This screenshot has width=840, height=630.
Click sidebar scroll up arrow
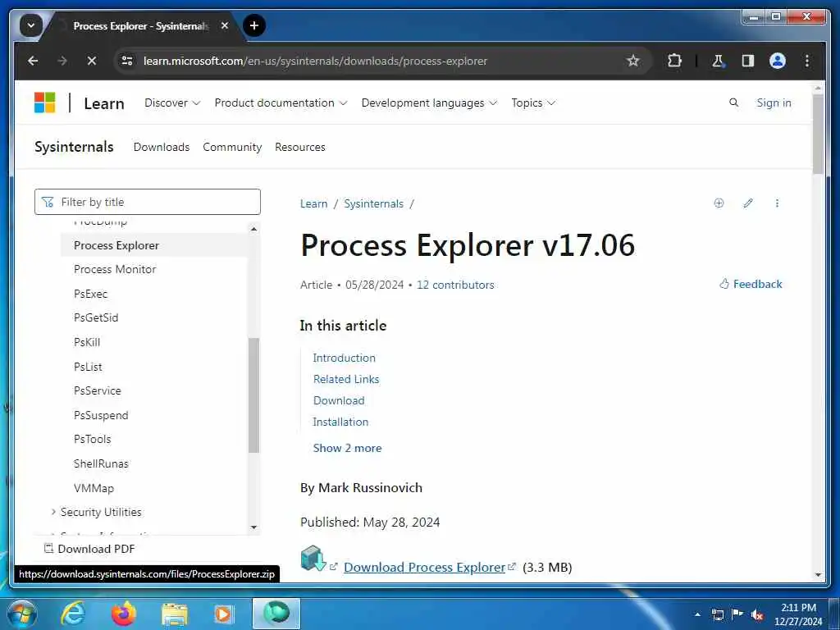click(254, 230)
